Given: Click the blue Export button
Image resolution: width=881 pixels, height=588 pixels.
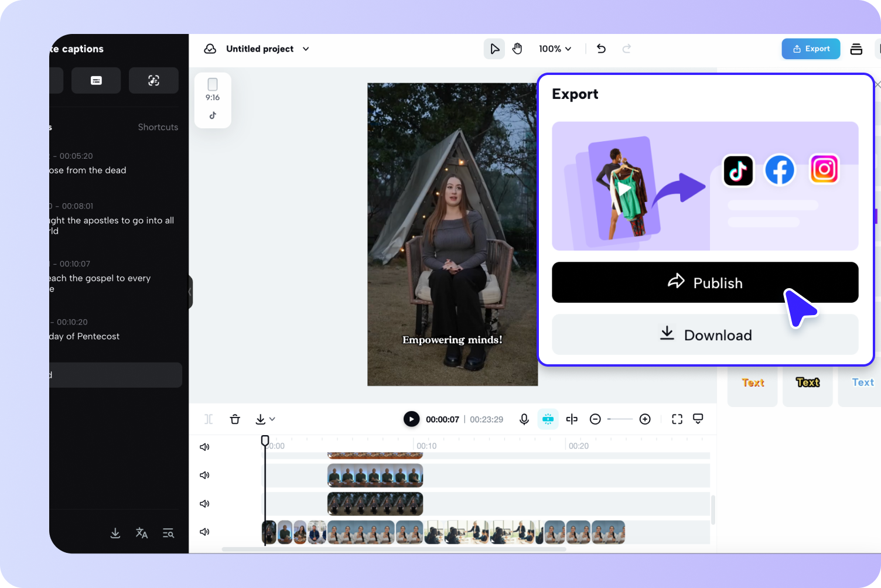Looking at the screenshot, I should [x=811, y=49].
